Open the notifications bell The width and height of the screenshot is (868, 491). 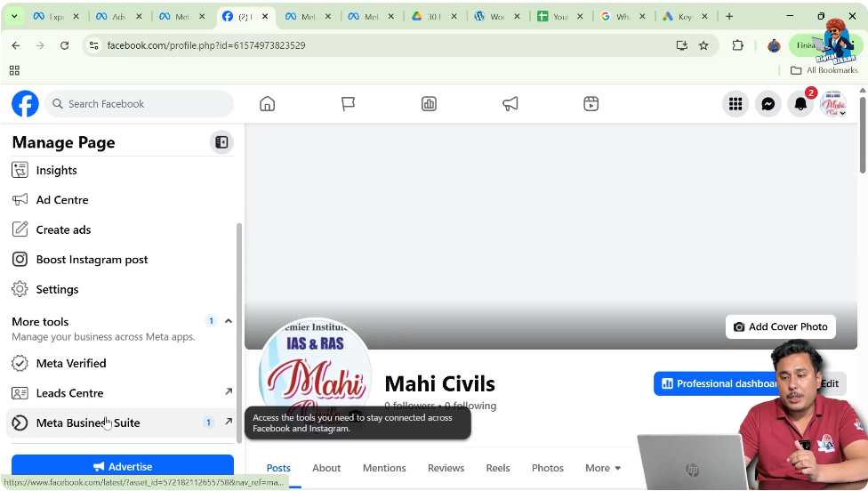[800, 104]
